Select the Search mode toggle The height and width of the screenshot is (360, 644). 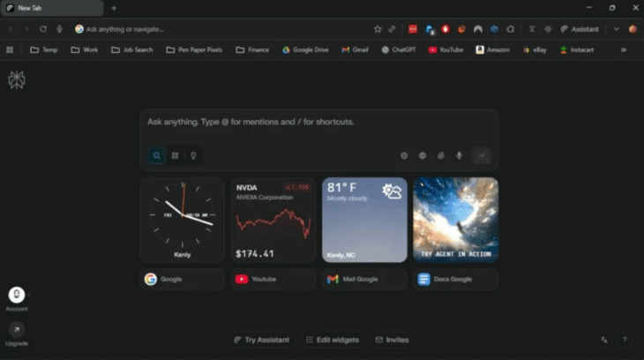[x=157, y=156]
